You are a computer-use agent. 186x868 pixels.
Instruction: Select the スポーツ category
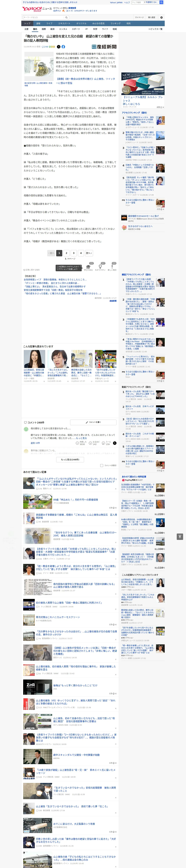pyautogui.click(x=76, y=29)
